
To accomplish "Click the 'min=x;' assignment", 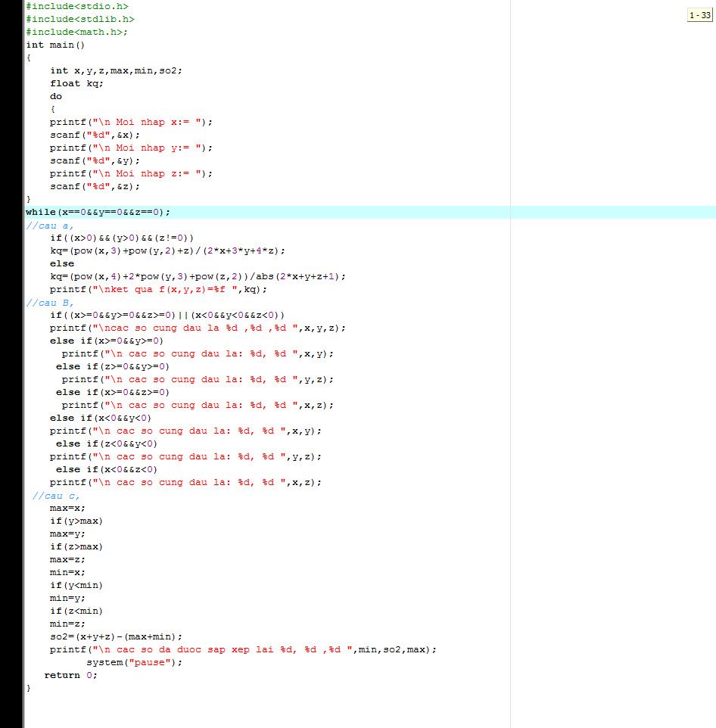I will tap(68, 573).
